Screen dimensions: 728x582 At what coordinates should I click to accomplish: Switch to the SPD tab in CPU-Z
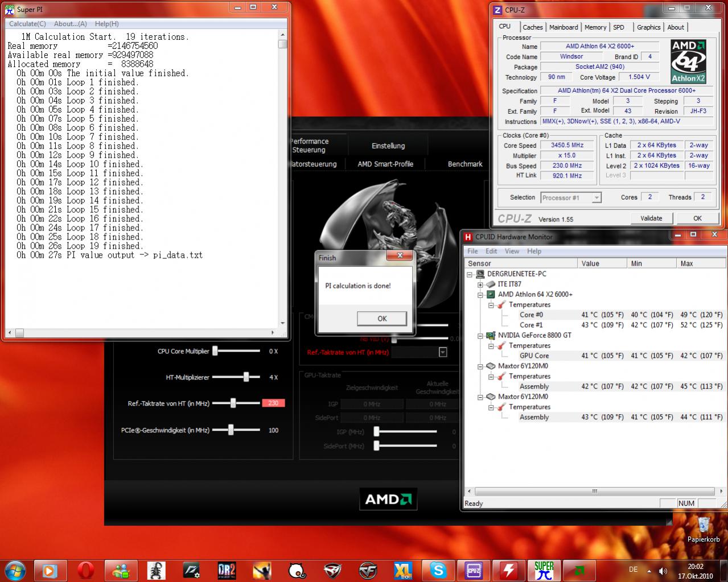pos(619,27)
